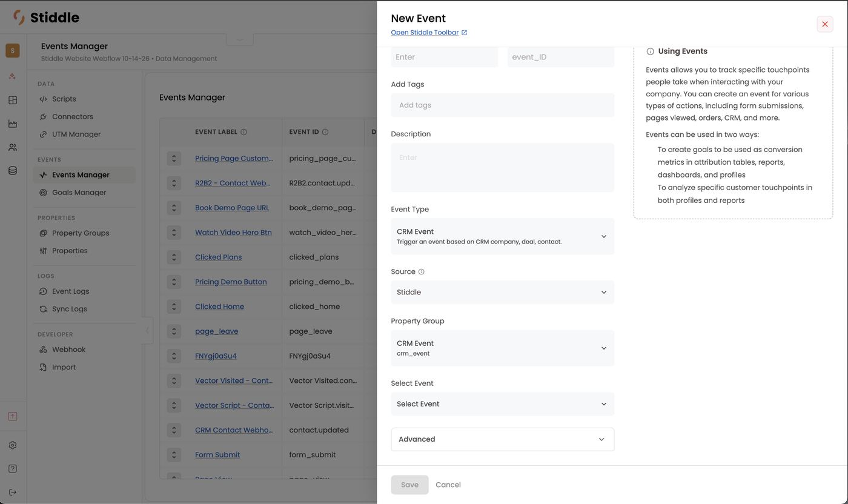848x504 pixels.
Task: Open Settings gear in left rail
Action: [x=13, y=445]
